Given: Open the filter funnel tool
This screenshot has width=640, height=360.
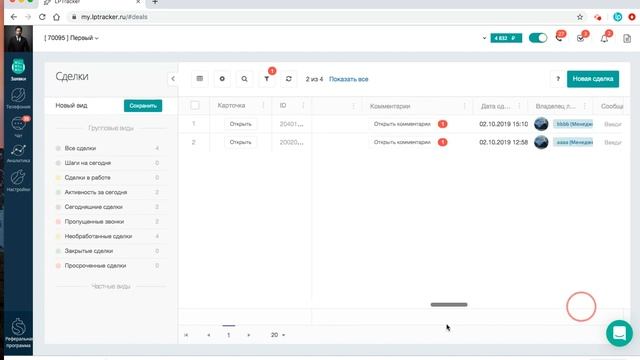Looking at the screenshot, I should point(267,79).
